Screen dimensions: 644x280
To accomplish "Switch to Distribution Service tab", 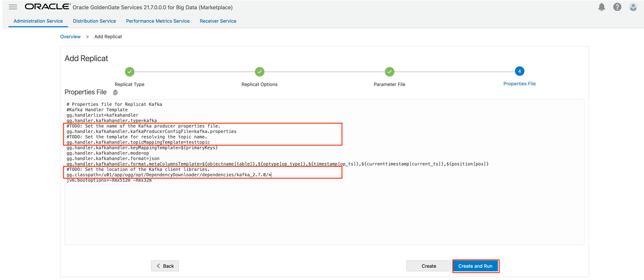I will [x=94, y=21].
